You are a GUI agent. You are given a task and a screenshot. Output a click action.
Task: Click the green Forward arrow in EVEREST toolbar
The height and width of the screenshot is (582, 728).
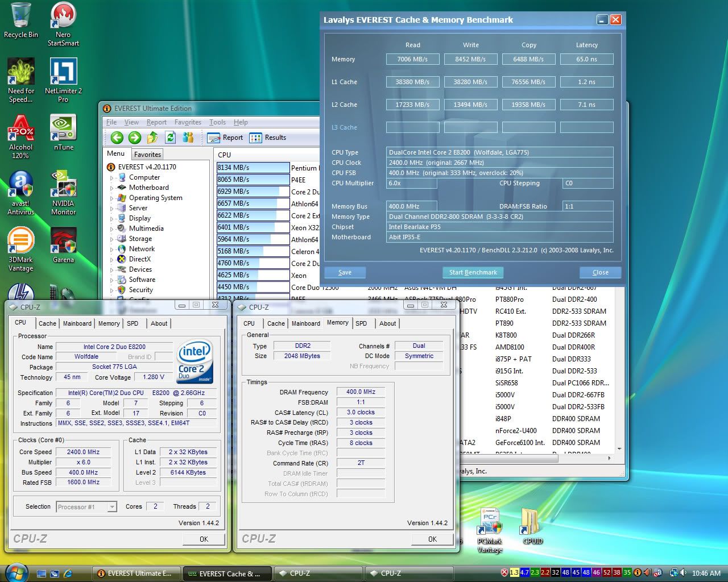pyautogui.click(x=135, y=138)
